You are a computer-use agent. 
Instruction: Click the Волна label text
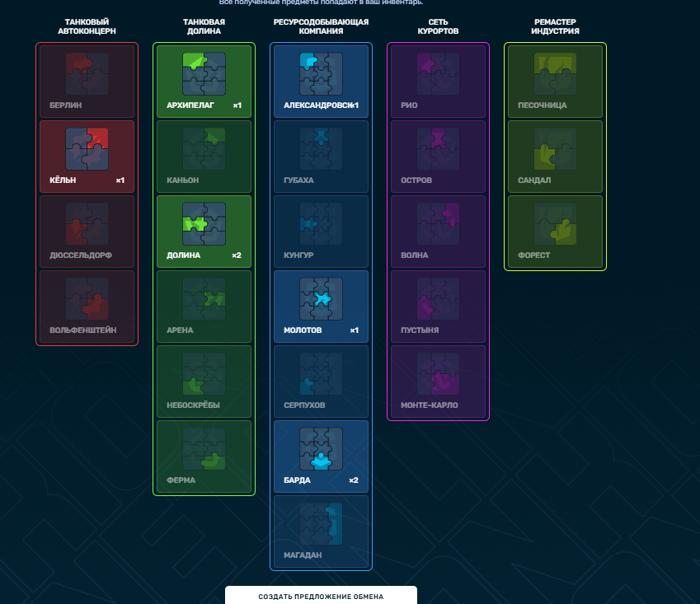pyautogui.click(x=414, y=255)
